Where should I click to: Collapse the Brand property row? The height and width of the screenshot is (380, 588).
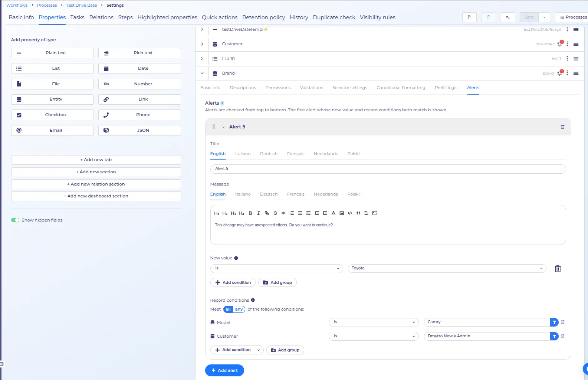tap(202, 73)
